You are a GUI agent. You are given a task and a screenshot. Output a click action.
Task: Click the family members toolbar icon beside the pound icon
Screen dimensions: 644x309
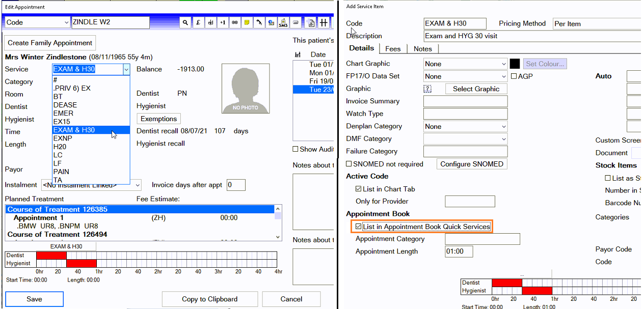point(210,22)
